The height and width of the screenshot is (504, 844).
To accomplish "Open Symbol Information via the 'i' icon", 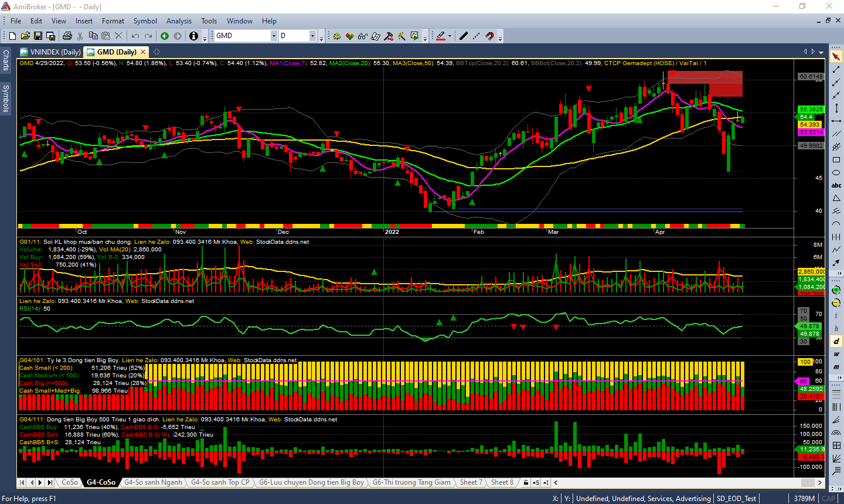I will [193, 36].
